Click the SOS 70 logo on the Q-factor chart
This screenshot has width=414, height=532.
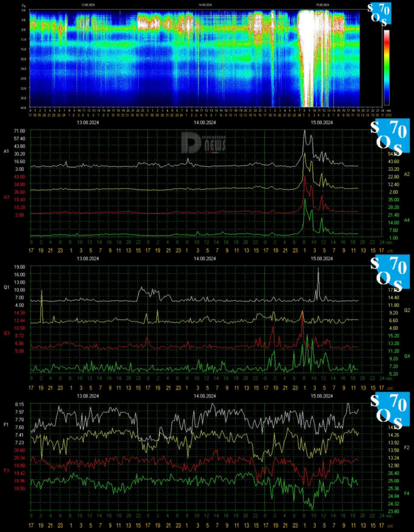[x=387, y=273]
